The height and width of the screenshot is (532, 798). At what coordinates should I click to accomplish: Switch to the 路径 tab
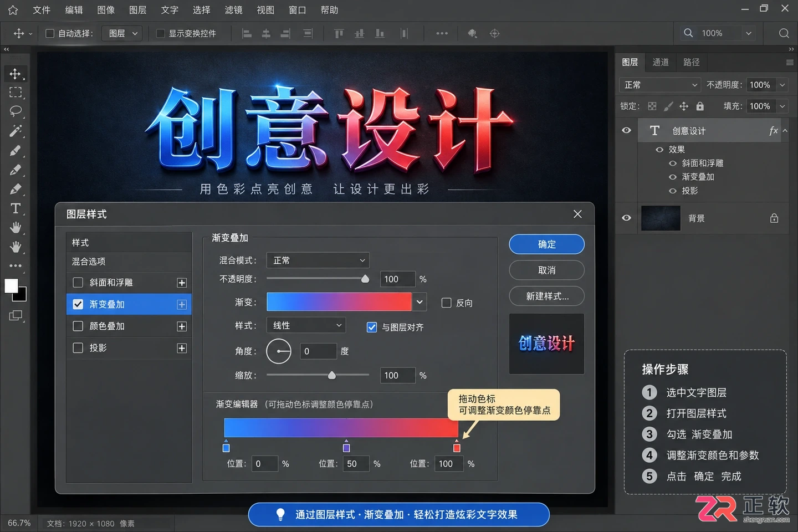click(692, 62)
